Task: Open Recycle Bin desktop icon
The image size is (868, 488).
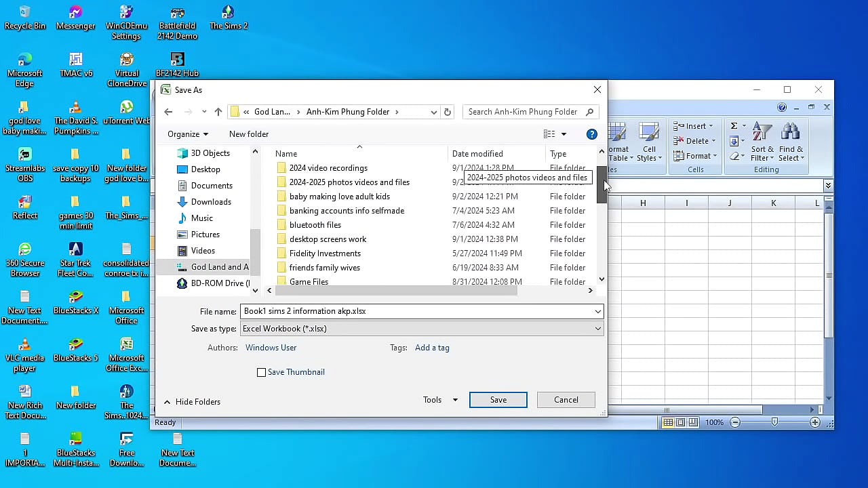Action: (x=25, y=18)
